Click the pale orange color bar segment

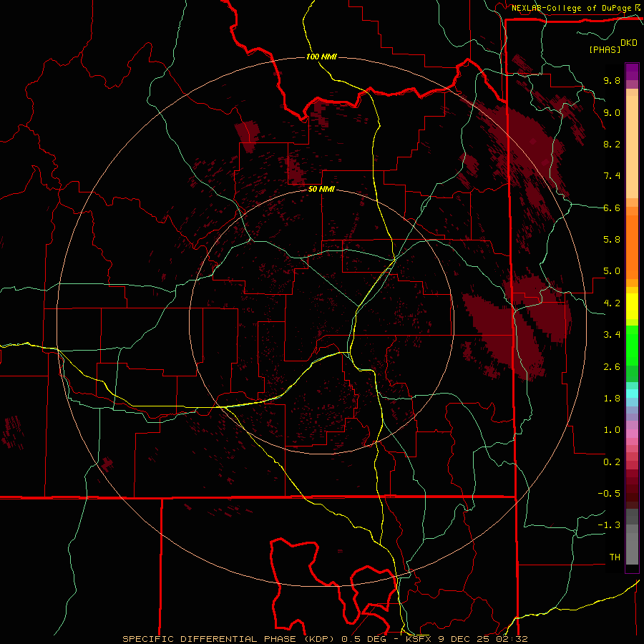pyautogui.click(x=632, y=147)
